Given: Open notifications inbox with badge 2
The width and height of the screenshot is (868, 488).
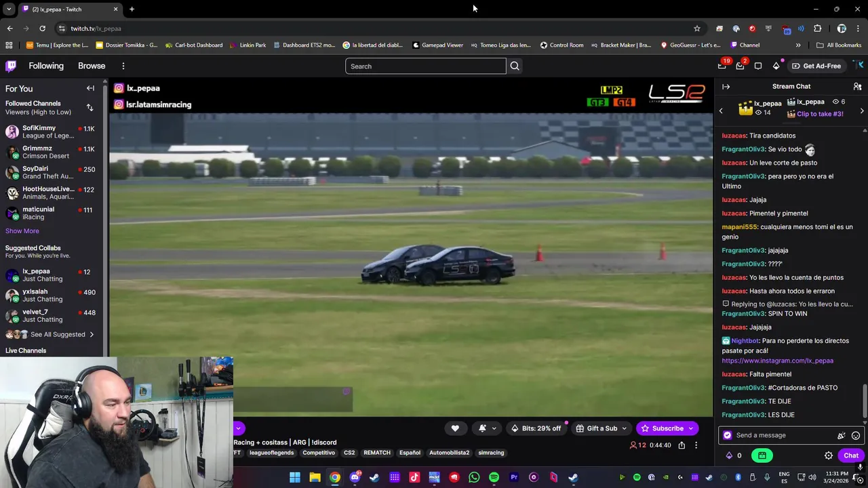Looking at the screenshot, I should coord(740,66).
